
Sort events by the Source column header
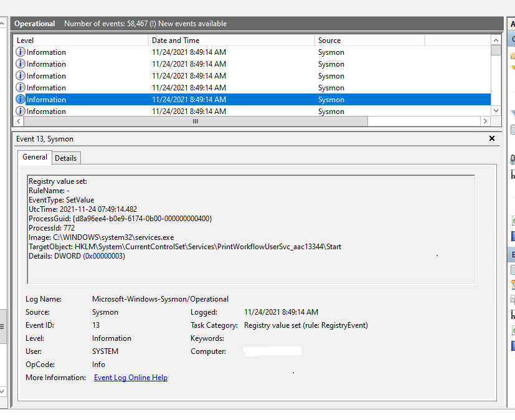[369, 41]
